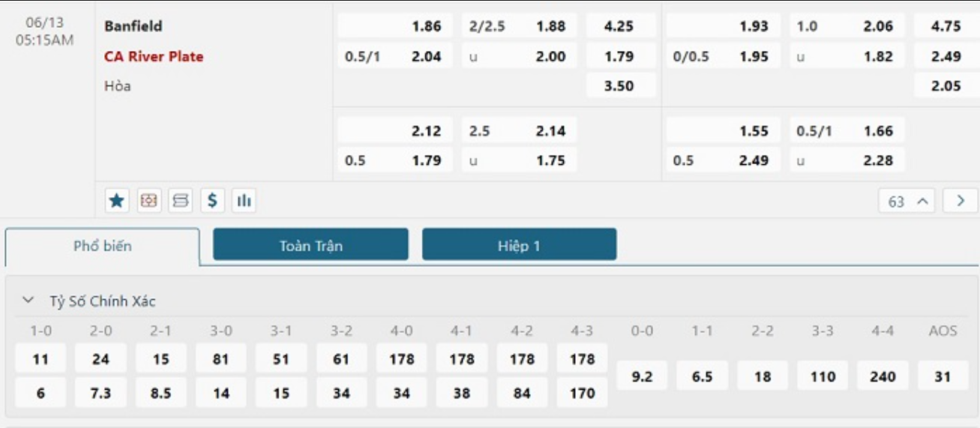The height and width of the screenshot is (428, 980).
Task: Pick the 0-0 correct score odds 9.2
Action: click(643, 376)
